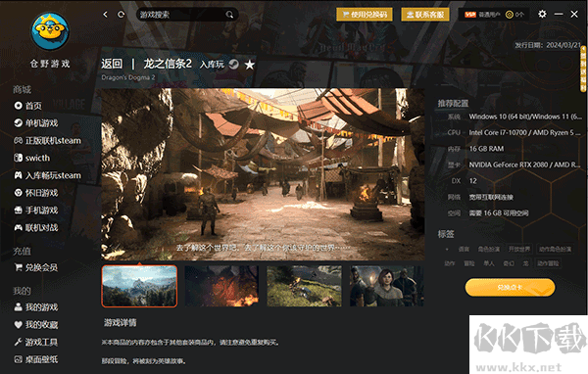Screen dimensions: 588x374
Task: Click the cart icon for 兑换会员
Action: coord(18,267)
